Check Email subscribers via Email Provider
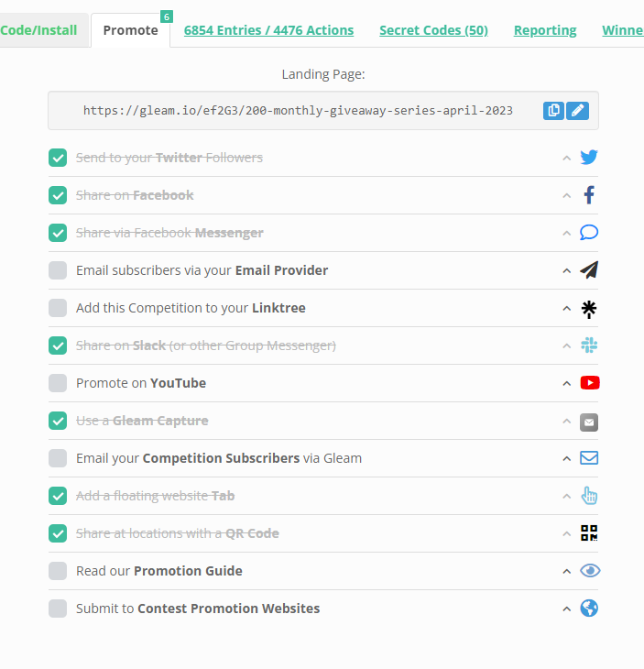This screenshot has width=644, height=669. click(58, 270)
